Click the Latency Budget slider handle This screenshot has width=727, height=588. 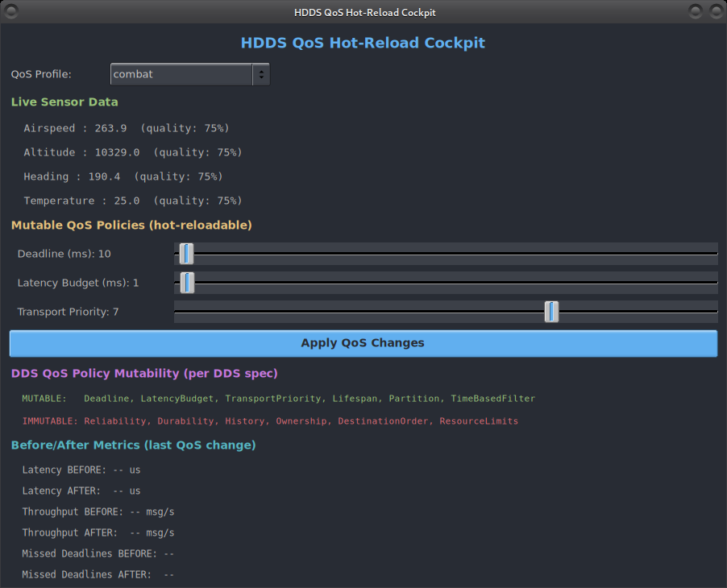click(187, 283)
